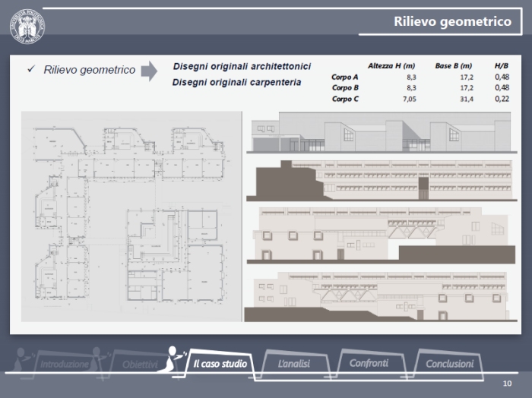This screenshot has width=532, height=398.
Task: Click the gray right-pointing arrow
Action: (x=149, y=71)
